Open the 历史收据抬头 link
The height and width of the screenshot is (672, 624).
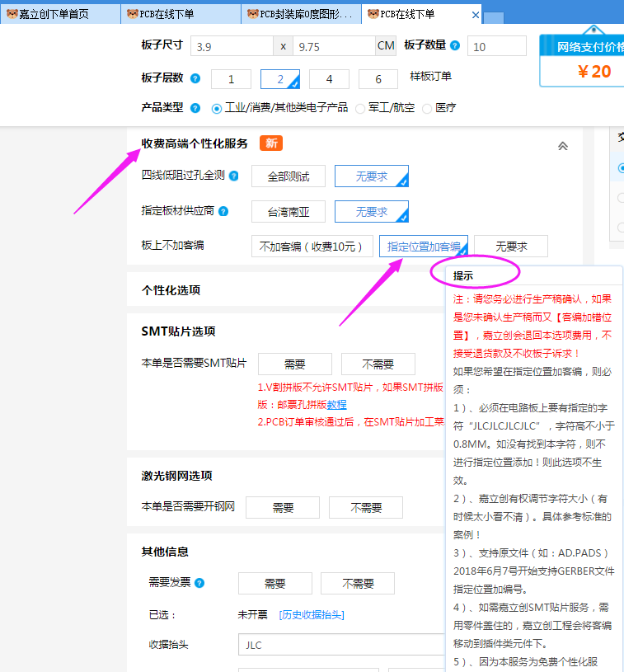point(312,615)
